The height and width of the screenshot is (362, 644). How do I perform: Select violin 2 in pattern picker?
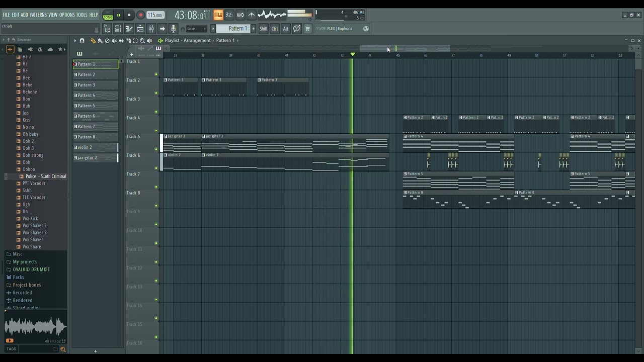coord(96,147)
